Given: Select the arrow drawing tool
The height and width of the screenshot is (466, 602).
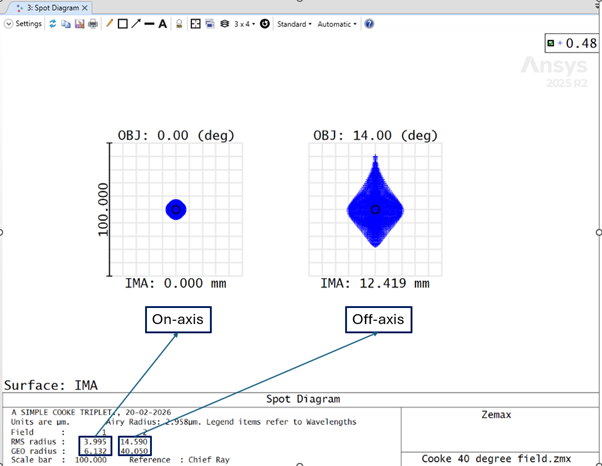Looking at the screenshot, I should click(x=135, y=23).
